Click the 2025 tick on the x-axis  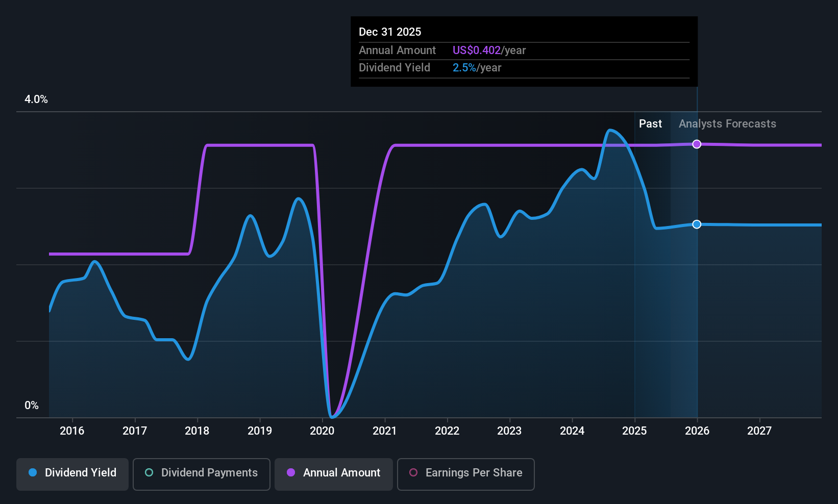click(x=634, y=431)
